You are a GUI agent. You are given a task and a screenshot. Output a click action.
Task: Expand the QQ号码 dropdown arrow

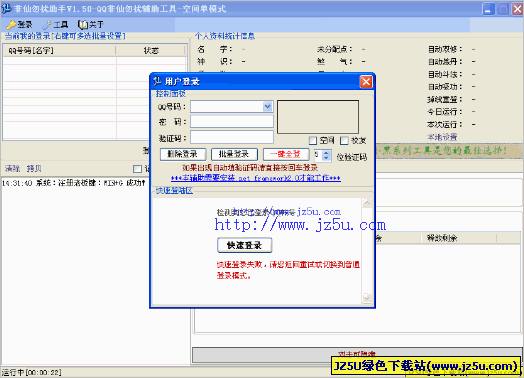[x=267, y=107]
